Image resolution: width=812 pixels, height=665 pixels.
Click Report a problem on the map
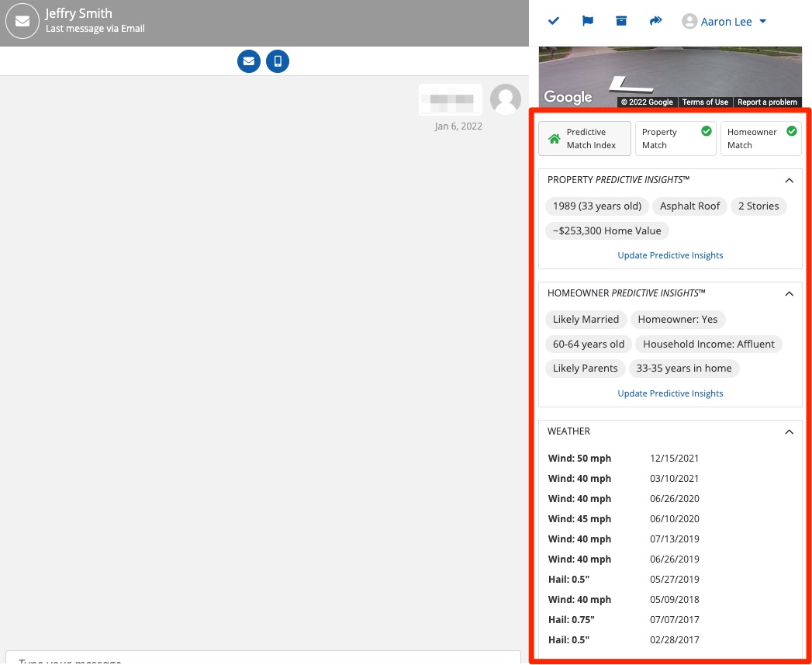point(767,102)
